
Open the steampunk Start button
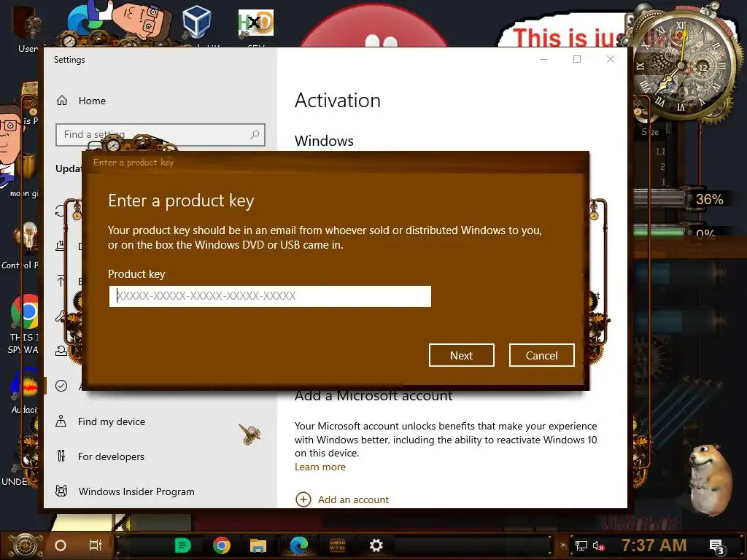point(26,545)
